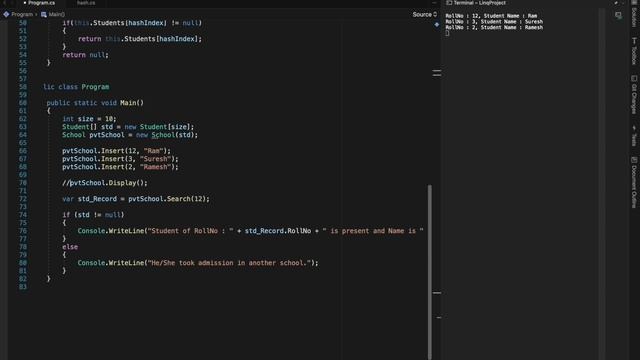Image resolution: width=640 pixels, height=360 pixels.
Task: Click the pvtSchool.Insert(2, "Ramesh") line
Action: tap(120, 167)
